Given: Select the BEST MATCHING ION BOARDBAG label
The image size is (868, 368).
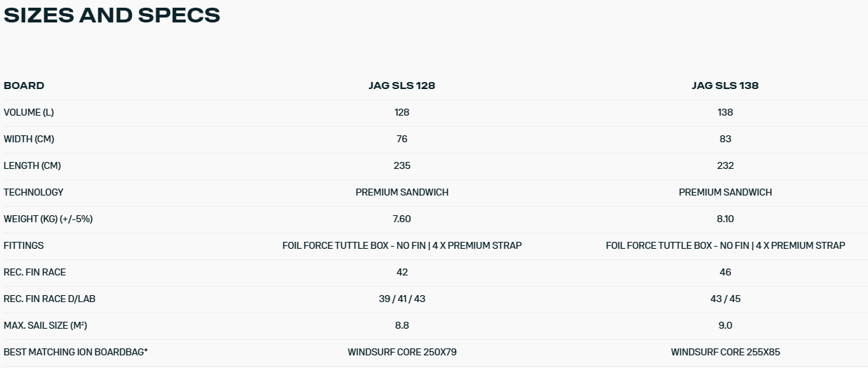Looking at the screenshot, I should click(76, 352).
